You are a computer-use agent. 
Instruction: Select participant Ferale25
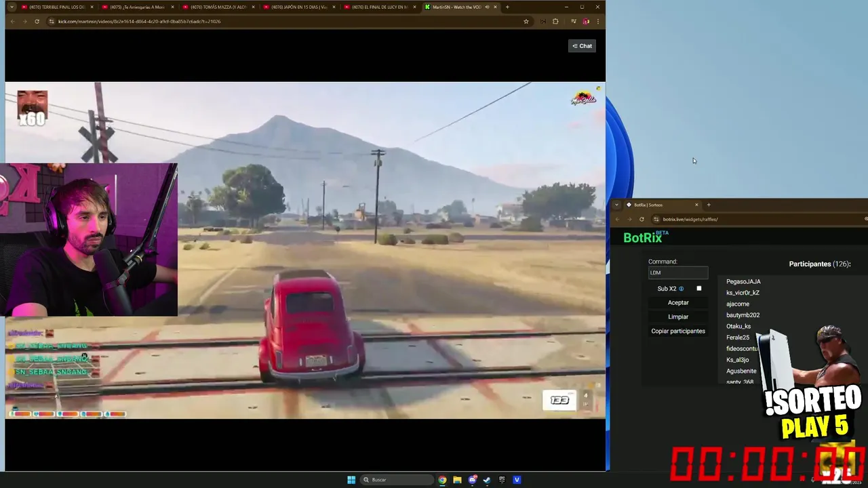coord(738,338)
